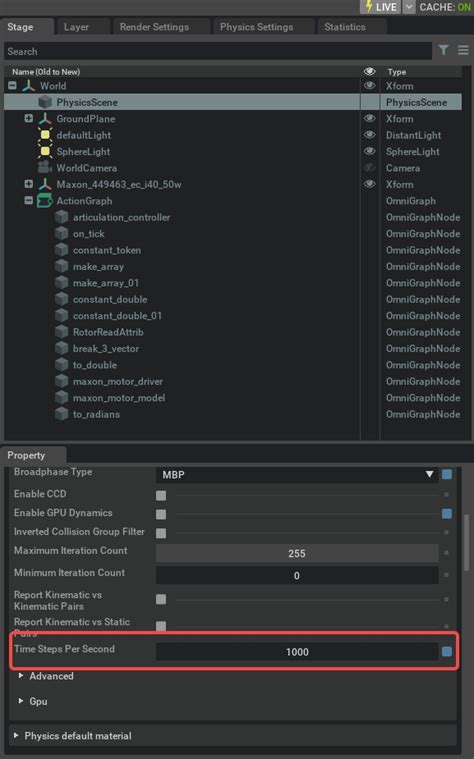Click the make_array_01 node cube icon
The width and height of the screenshot is (474, 759).
coord(61,283)
